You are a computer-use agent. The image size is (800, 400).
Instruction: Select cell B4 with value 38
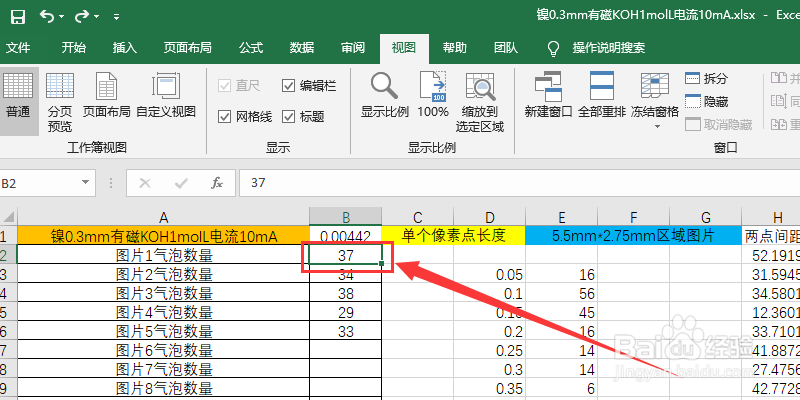[x=345, y=293]
